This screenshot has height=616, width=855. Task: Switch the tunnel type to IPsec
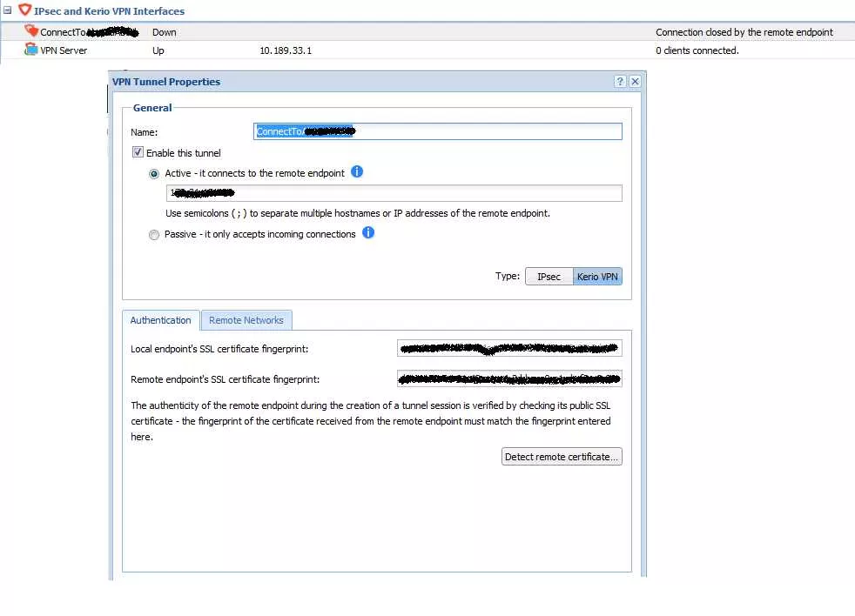pos(549,277)
